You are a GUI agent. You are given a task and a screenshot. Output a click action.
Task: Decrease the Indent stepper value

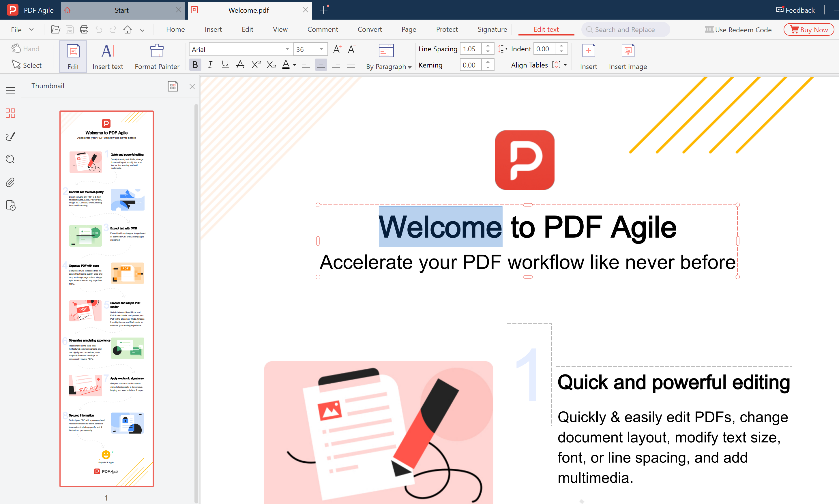[561, 52]
